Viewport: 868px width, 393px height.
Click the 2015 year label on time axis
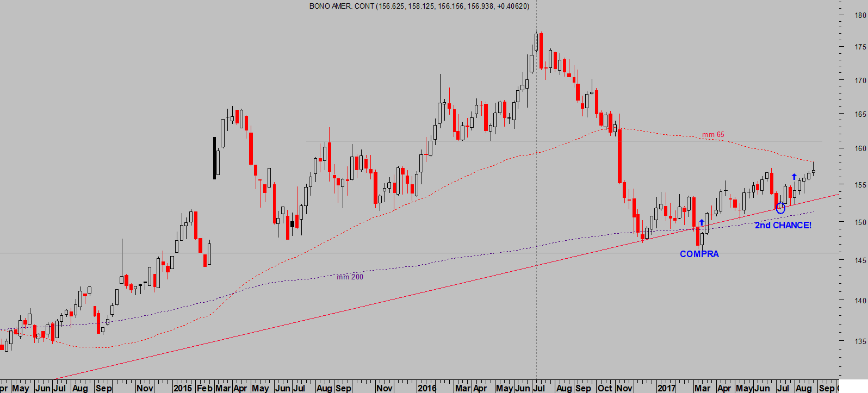(183, 388)
